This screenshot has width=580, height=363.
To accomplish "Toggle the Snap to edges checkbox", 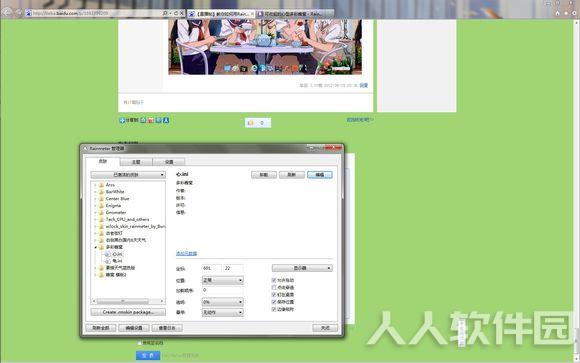I will (x=274, y=309).
